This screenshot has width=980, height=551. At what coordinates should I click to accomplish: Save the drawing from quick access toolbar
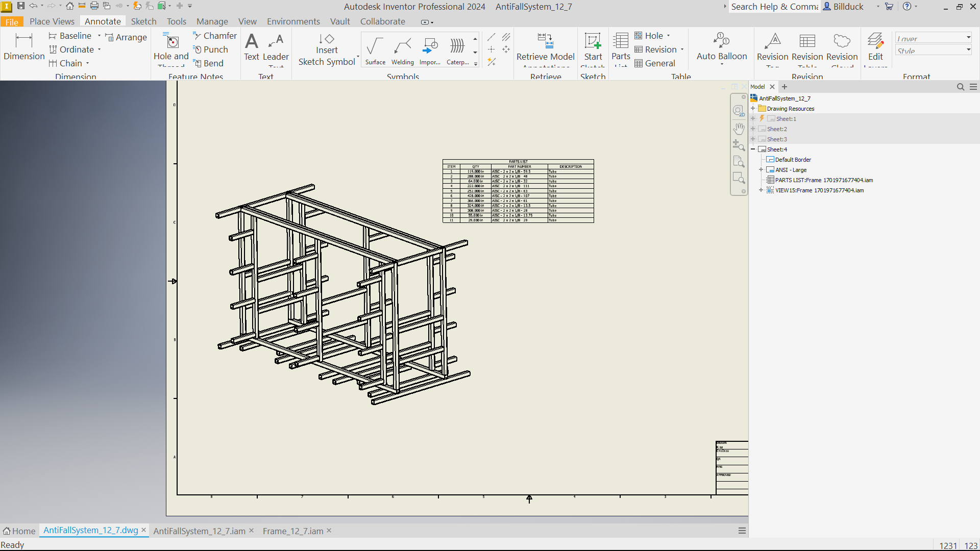coord(21,6)
